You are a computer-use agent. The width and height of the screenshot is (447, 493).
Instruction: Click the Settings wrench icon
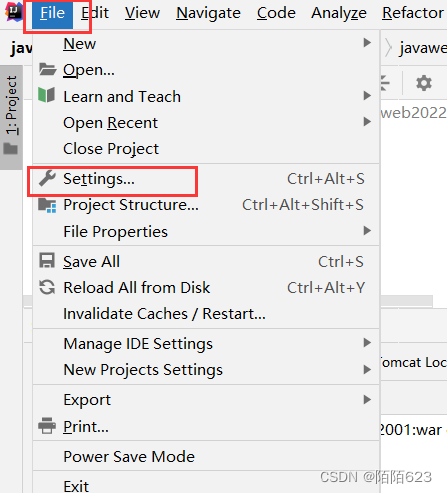tap(47, 178)
